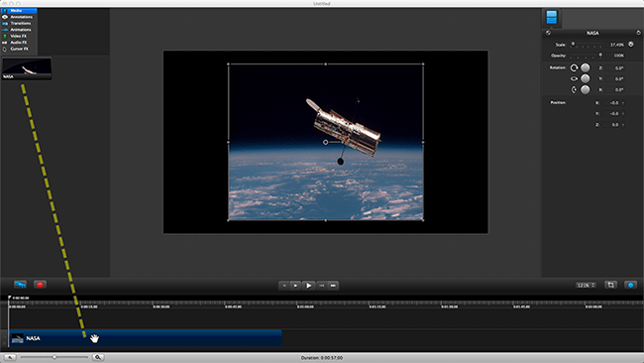This screenshot has width=644, height=363.
Task: Open the Animations category
Action: pyautogui.click(x=19, y=30)
